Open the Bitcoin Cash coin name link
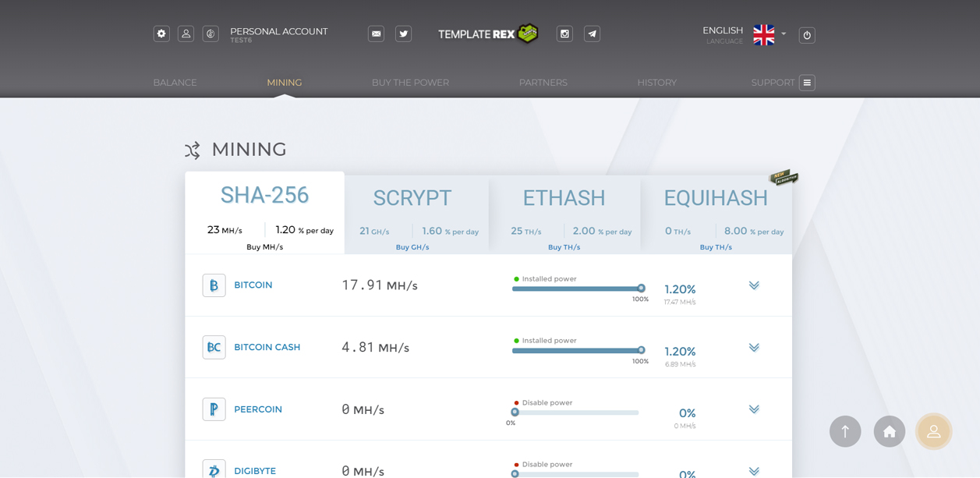The height and width of the screenshot is (478, 980). [x=267, y=347]
